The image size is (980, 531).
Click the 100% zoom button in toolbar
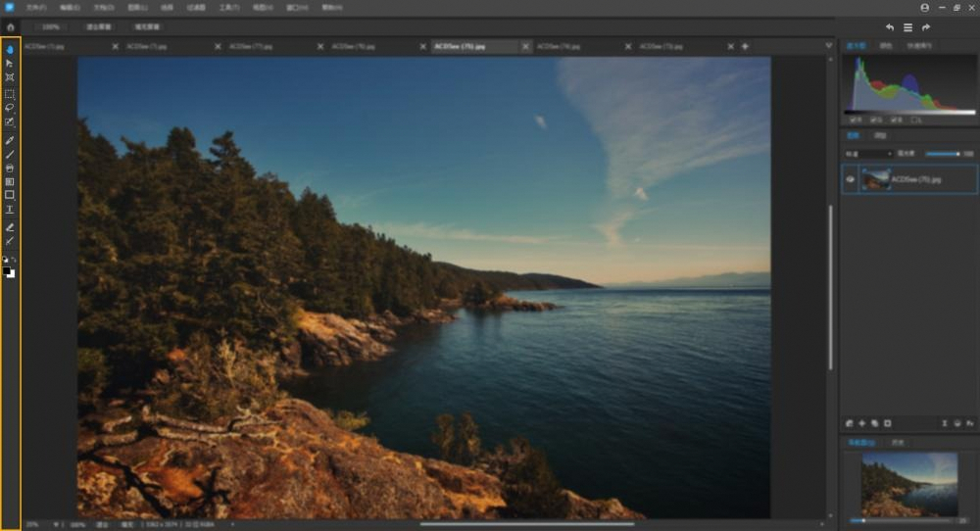coord(50,27)
